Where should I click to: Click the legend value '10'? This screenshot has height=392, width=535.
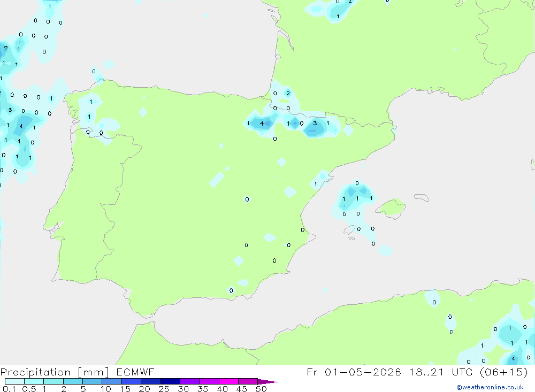click(106, 389)
